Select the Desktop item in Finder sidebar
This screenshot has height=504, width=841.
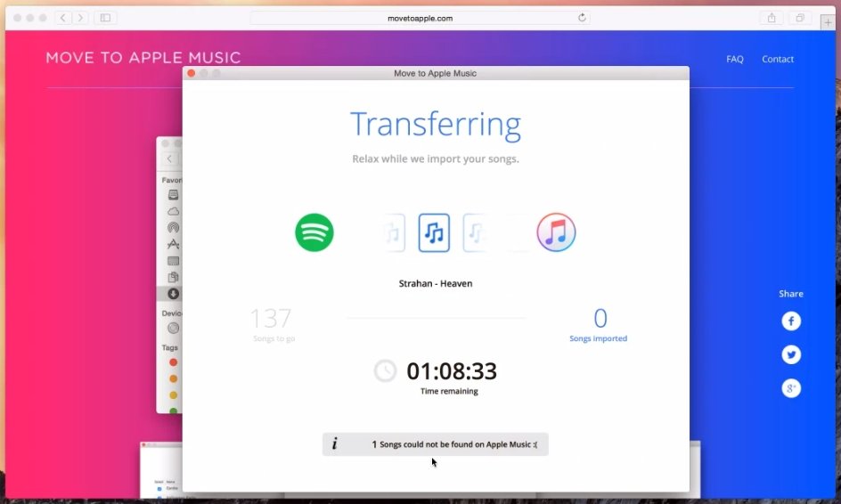click(x=173, y=261)
